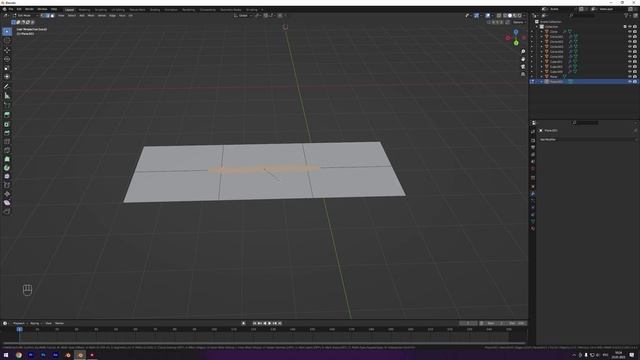Open the Render properties tab
Screen dimensions: 640x360
coord(533,140)
